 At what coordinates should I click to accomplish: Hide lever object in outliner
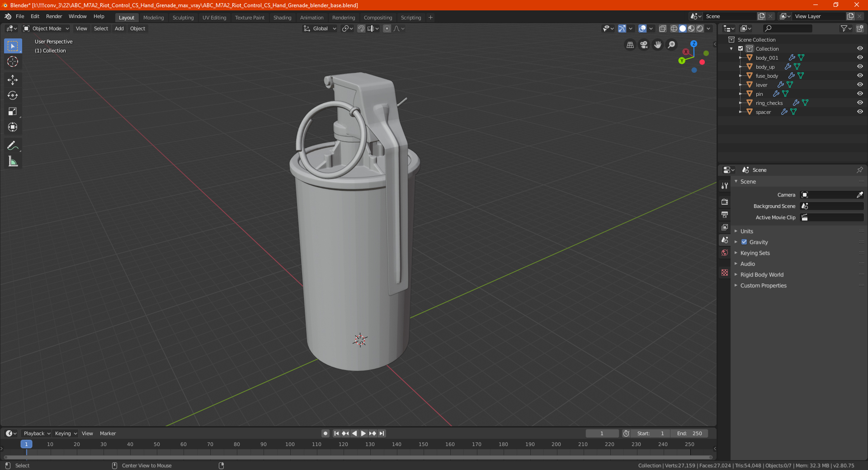point(860,85)
